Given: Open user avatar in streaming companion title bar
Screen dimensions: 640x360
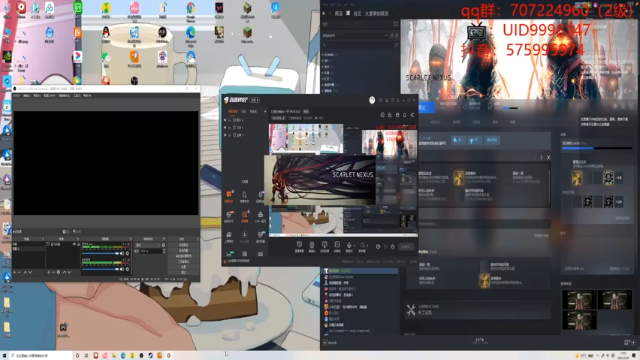Looking at the screenshot, I should (372, 100).
